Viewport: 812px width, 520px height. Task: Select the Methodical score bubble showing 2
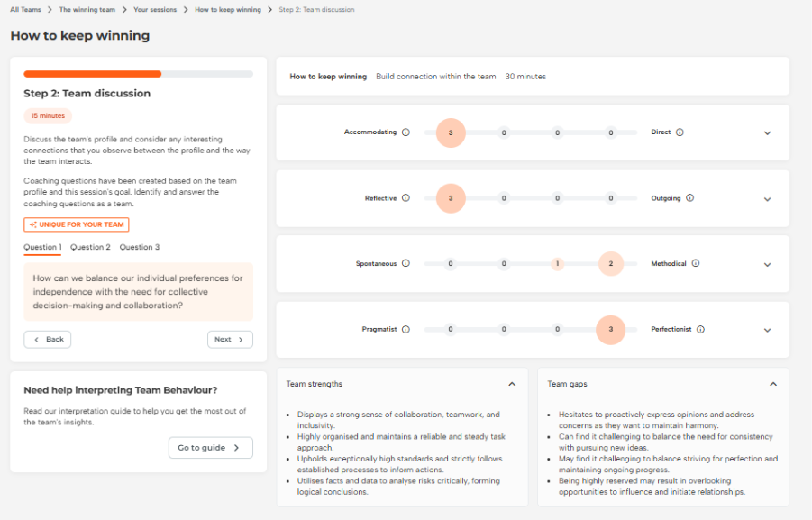coord(610,264)
